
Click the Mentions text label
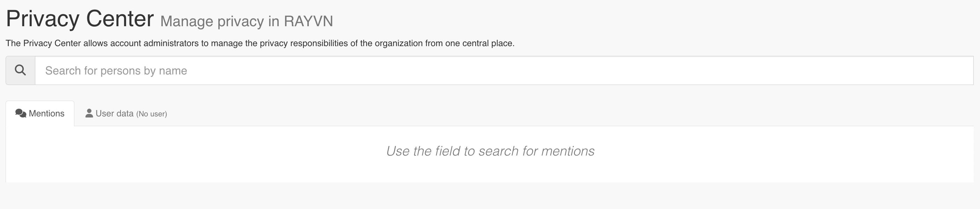46,114
